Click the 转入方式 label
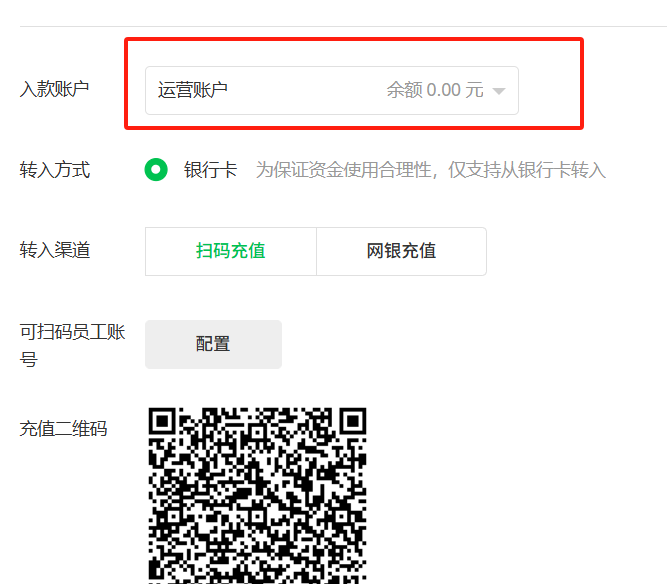The image size is (667, 584). tap(54, 170)
